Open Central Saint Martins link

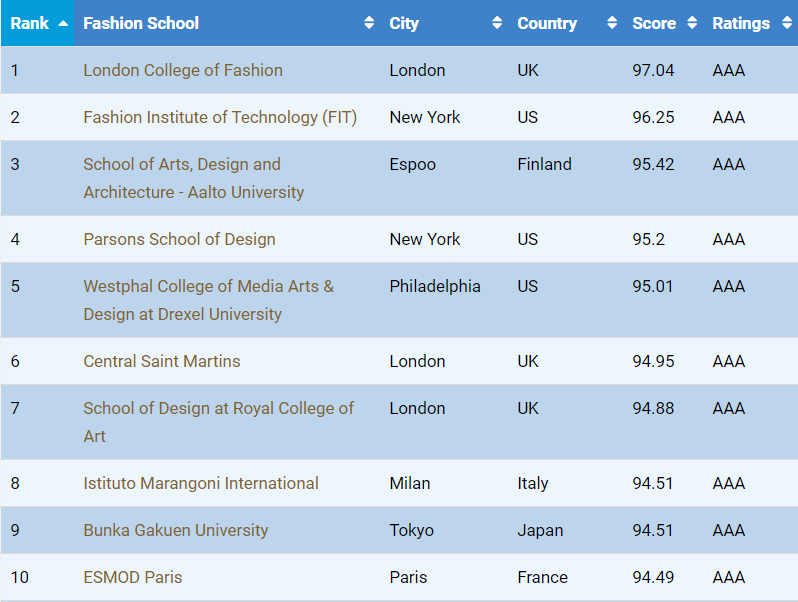pyautogui.click(x=162, y=361)
